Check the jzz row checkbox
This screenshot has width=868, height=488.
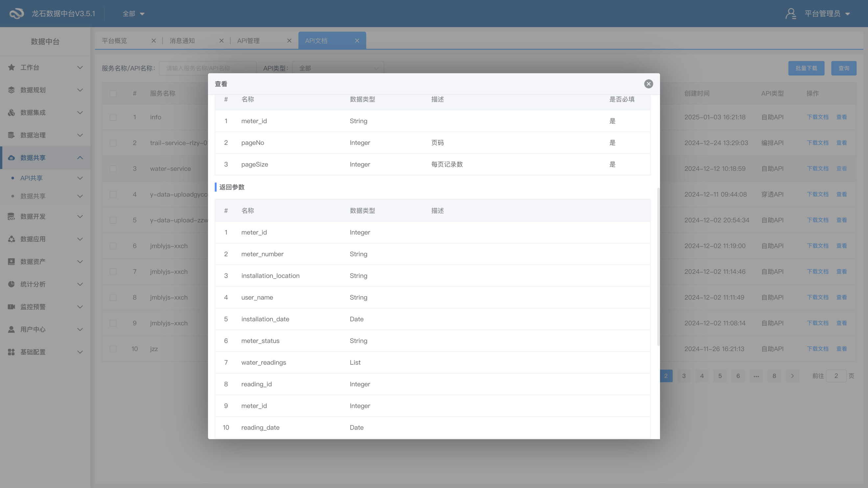pyautogui.click(x=113, y=349)
